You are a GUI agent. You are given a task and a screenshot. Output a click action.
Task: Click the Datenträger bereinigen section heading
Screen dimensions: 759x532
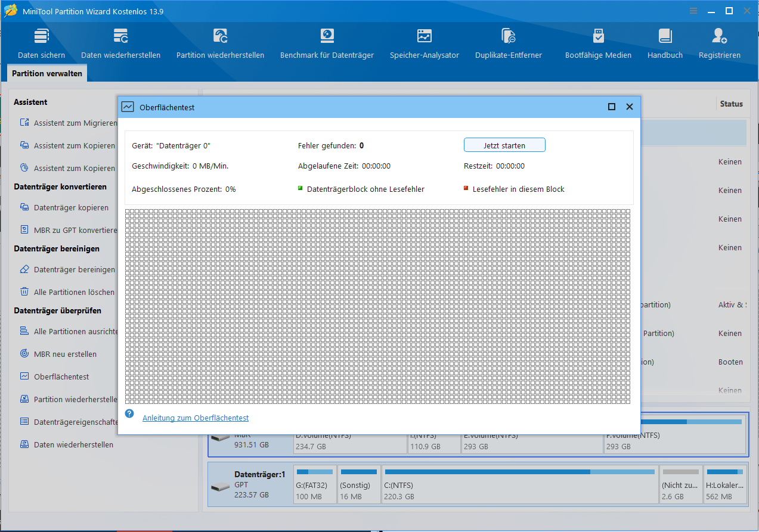click(57, 248)
